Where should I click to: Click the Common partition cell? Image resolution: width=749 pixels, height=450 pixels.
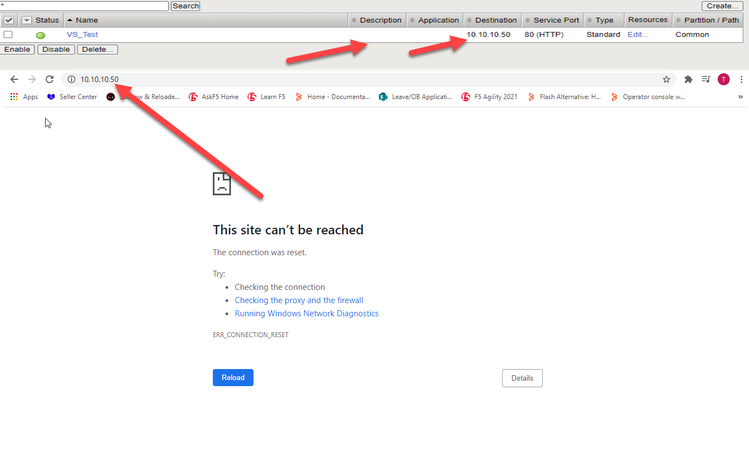pos(692,34)
